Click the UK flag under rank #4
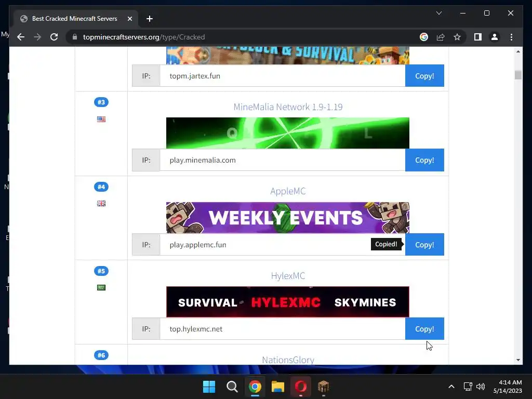The width and height of the screenshot is (532, 399). (x=101, y=203)
